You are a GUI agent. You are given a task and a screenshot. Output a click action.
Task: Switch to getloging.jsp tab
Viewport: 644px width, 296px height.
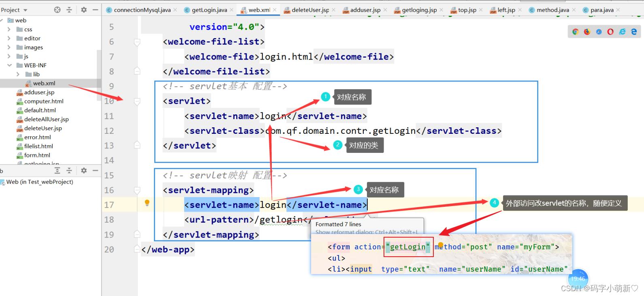point(419,10)
